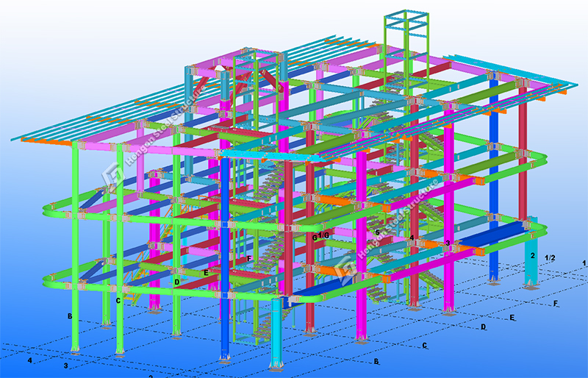588x378 pixels.
Task: Click grid label "5" on the structure
Action: click(x=377, y=232)
